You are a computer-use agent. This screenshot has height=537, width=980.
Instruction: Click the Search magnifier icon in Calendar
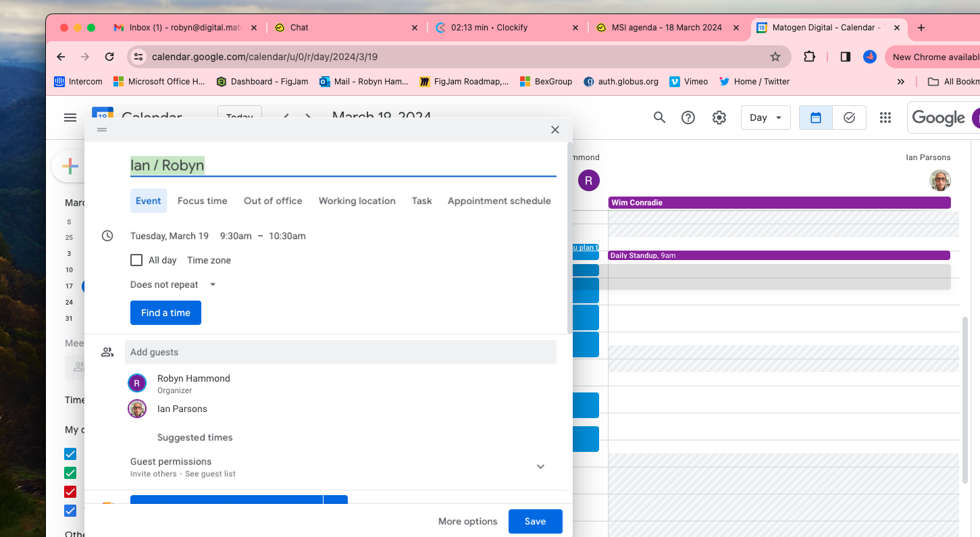tap(659, 118)
